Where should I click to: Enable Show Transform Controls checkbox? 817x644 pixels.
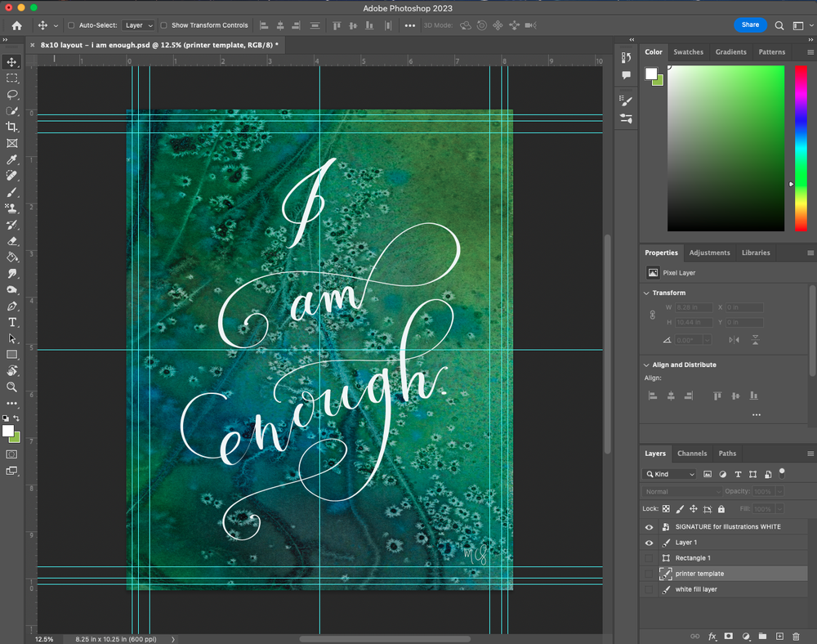[164, 25]
